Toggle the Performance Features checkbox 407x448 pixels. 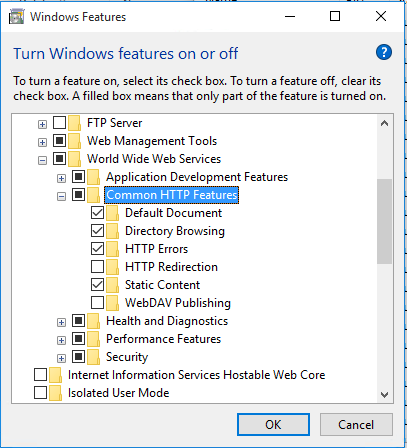click(x=78, y=339)
